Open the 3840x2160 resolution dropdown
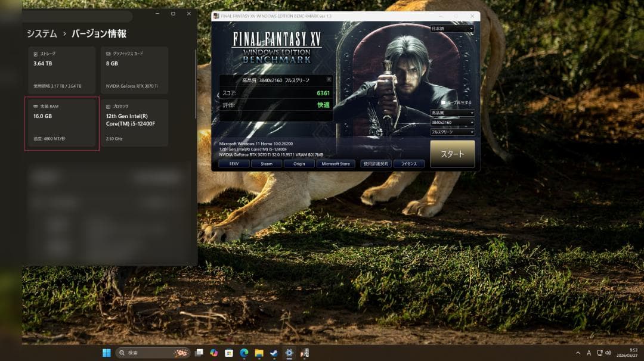The height and width of the screenshot is (361, 644). [452, 122]
